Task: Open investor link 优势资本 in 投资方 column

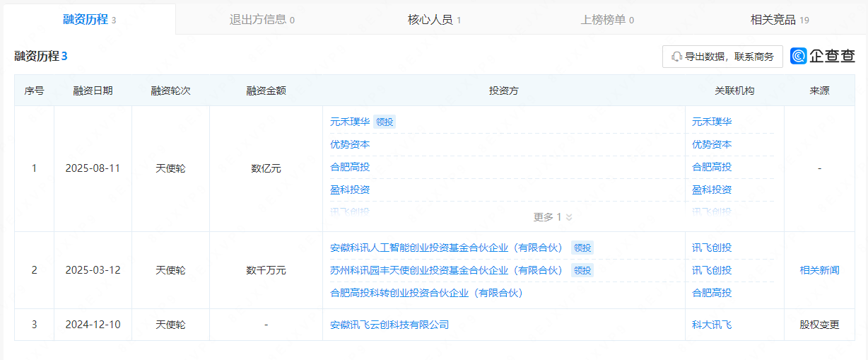Action: 350,144
